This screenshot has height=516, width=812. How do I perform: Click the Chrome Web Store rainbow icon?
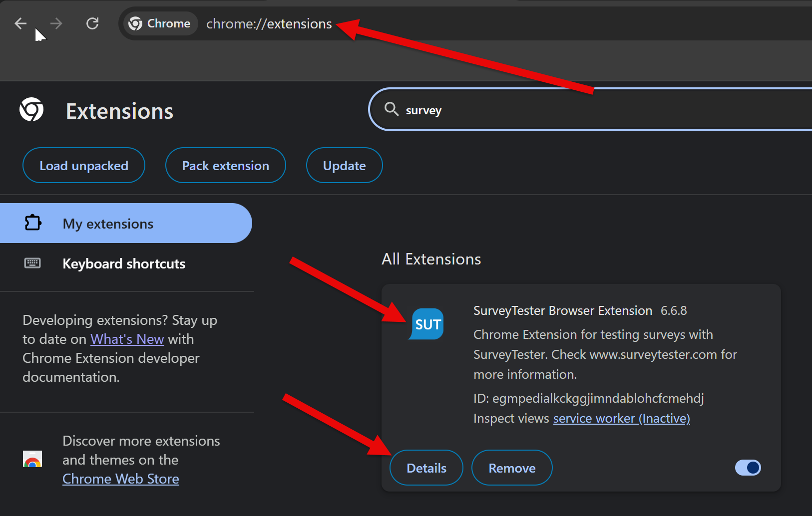point(32,459)
